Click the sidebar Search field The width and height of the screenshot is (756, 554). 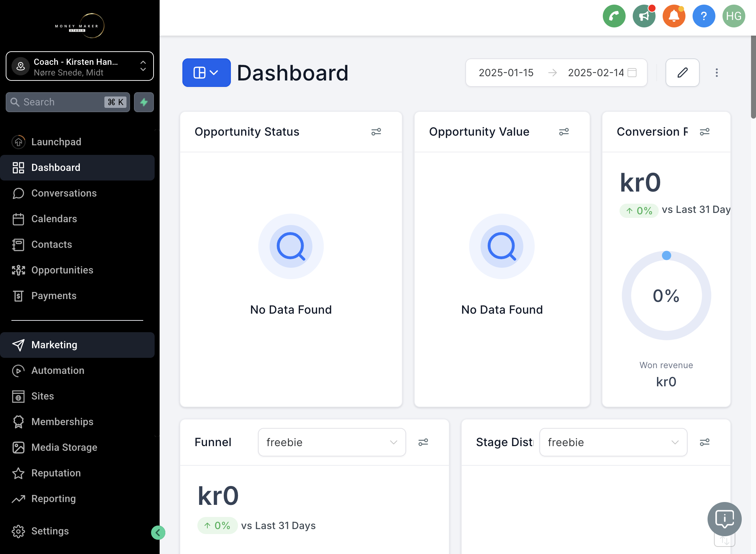pyautogui.click(x=68, y=102)
